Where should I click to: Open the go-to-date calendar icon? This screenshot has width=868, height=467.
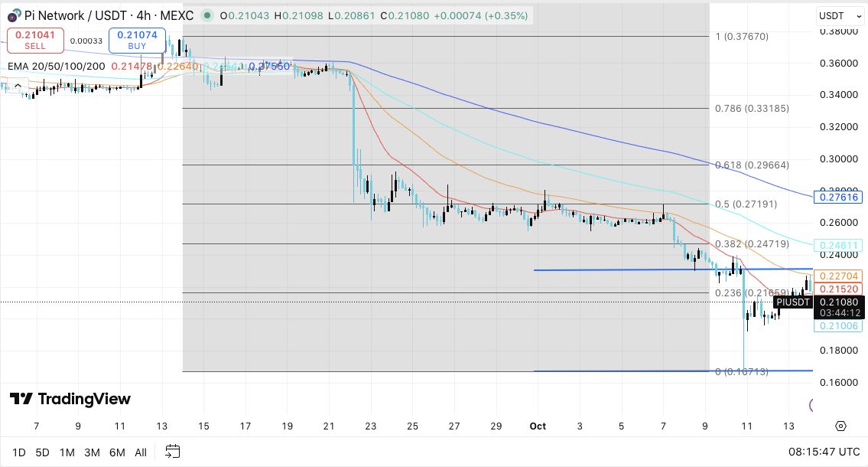click(x=173, y=452)
